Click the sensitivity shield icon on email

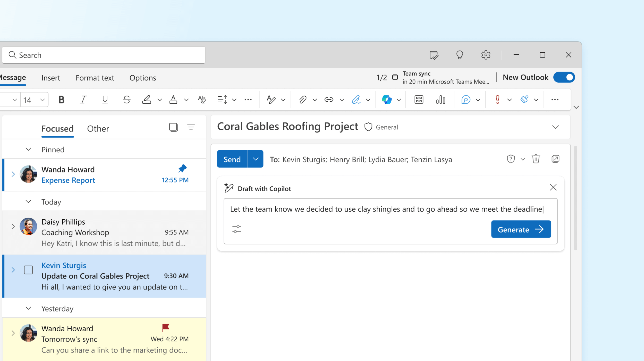[x=368, y=127]
